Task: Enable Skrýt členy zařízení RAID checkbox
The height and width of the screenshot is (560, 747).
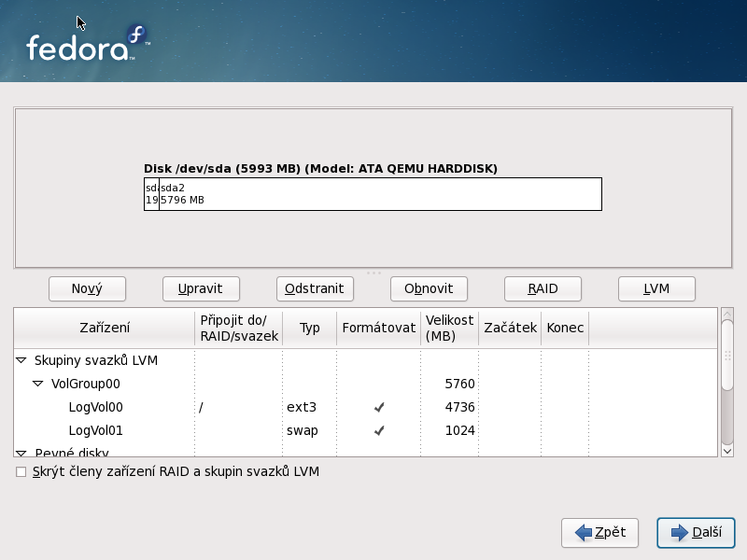Action: [21, 472]
